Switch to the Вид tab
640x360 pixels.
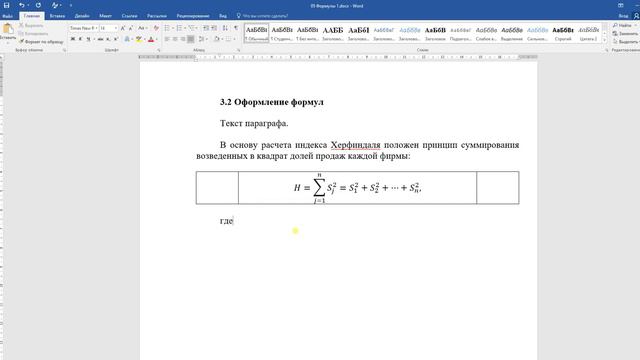tap(223, 16)
